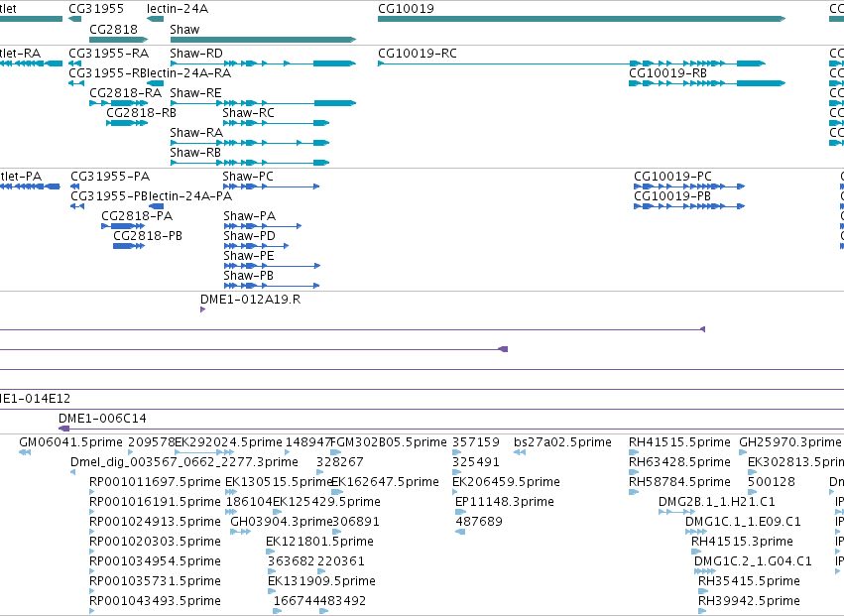Click the Shaw-PA protein label
Viewport: 844px width, 616px height.
click(x=249, y=216)
